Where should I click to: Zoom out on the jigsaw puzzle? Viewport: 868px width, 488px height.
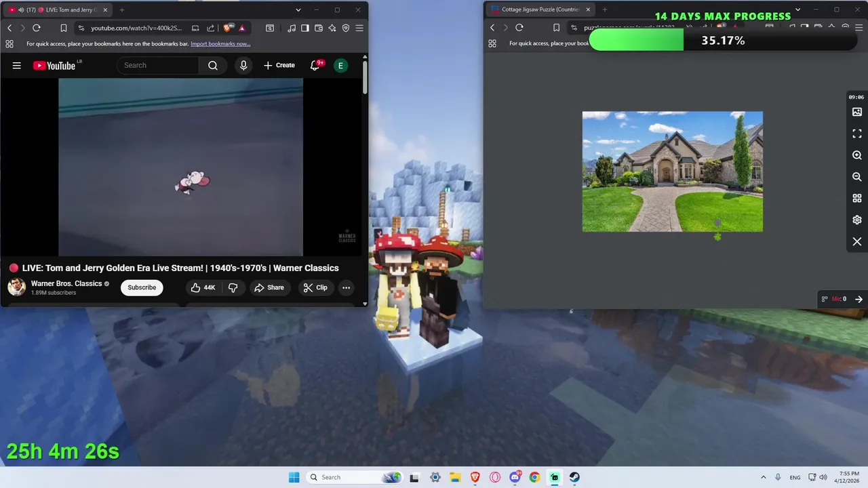click(x=857, y=177)
